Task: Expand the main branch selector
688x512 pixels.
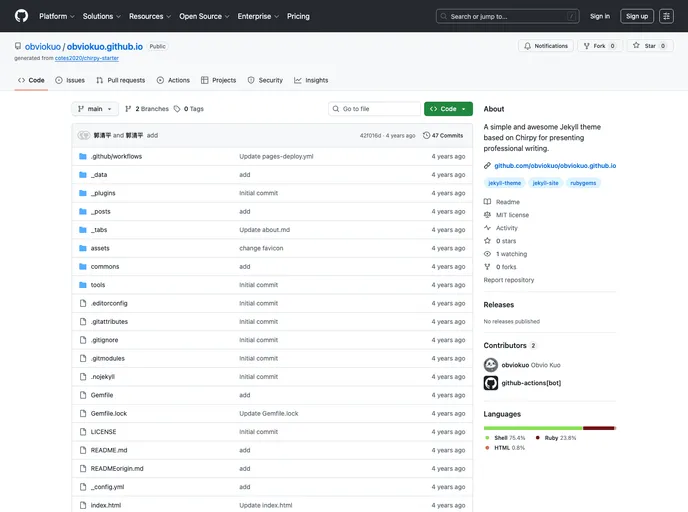Action: 95,109
